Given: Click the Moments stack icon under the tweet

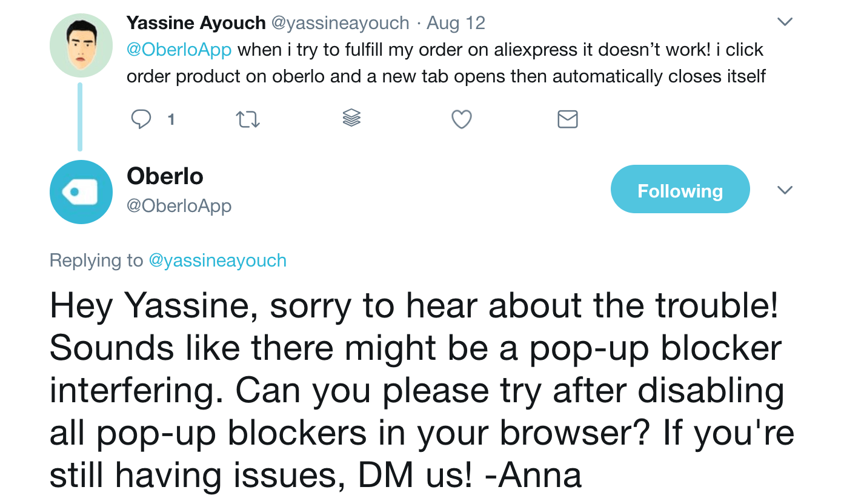Looking at the screenshot, I should click(x=352, y=119).
